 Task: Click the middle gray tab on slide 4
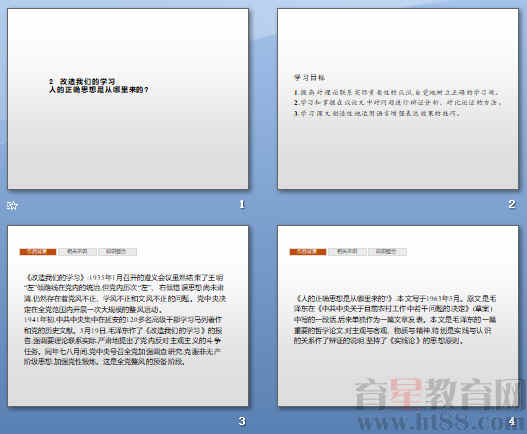tap(347, 252)
